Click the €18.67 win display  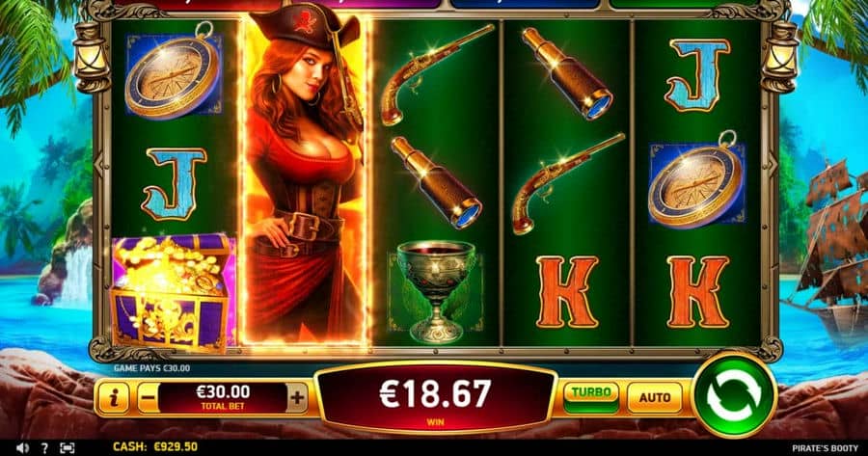435,398
